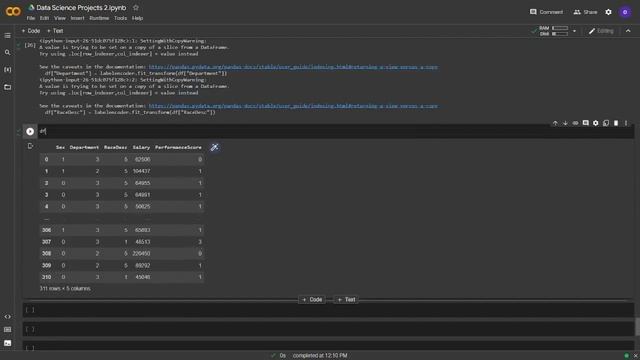Image resolution: width=640 pixels, height=360 pixels.
Task: Move the df cell up
Action: (x=555, y=123)
